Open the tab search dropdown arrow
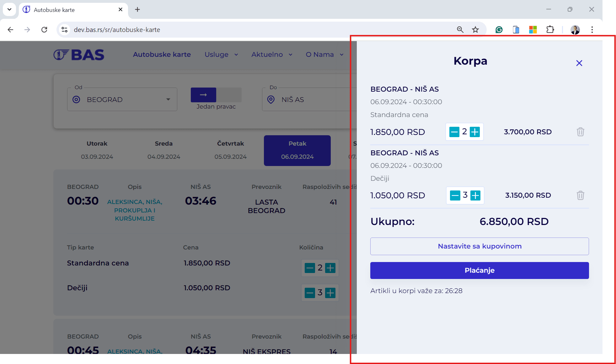Image resolution: width=616 pixels, height=364 pixels. (x=9, y=9)
